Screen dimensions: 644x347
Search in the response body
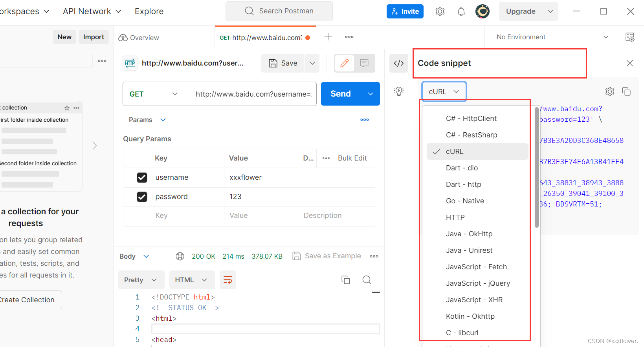click(x=367, y=280)
